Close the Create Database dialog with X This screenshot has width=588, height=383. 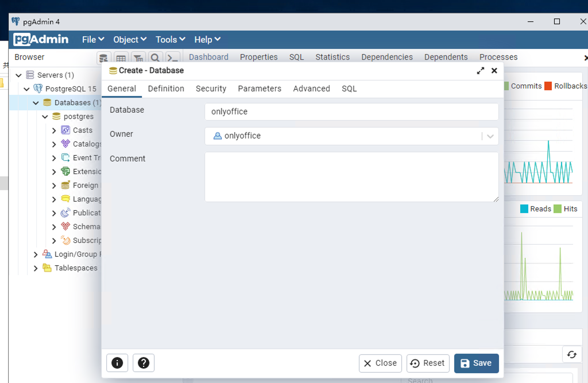click(494, 71)
